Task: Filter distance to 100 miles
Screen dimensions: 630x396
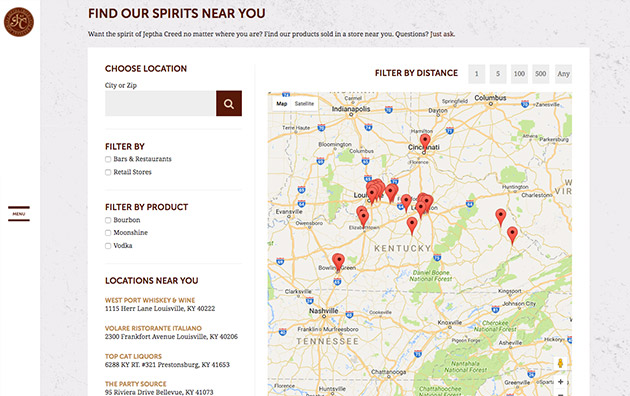Action: point(519,74)
